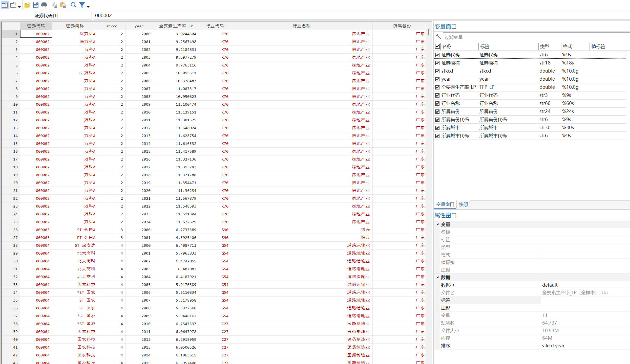Collapse the 数据 section in properties
The image size is (630, 364).
point(437,277)
